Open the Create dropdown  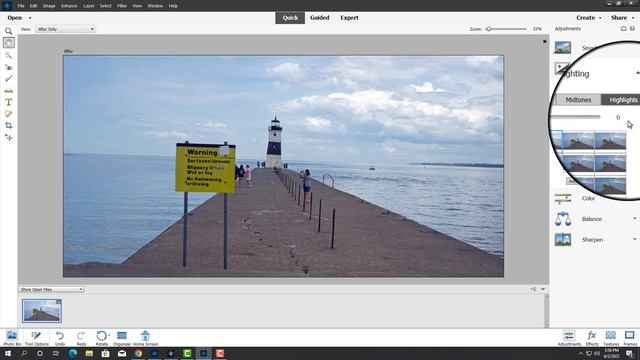tap(589, 18)
